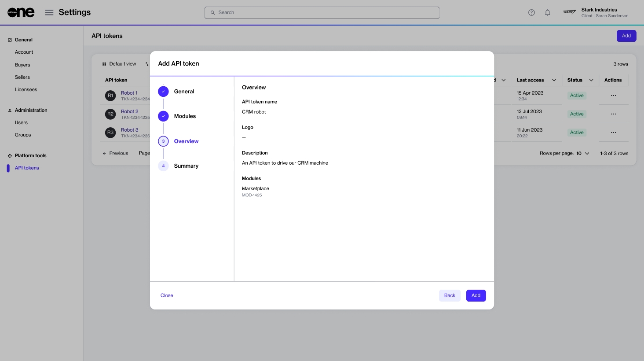Click Add button in the dialog footer

[476, 295]
